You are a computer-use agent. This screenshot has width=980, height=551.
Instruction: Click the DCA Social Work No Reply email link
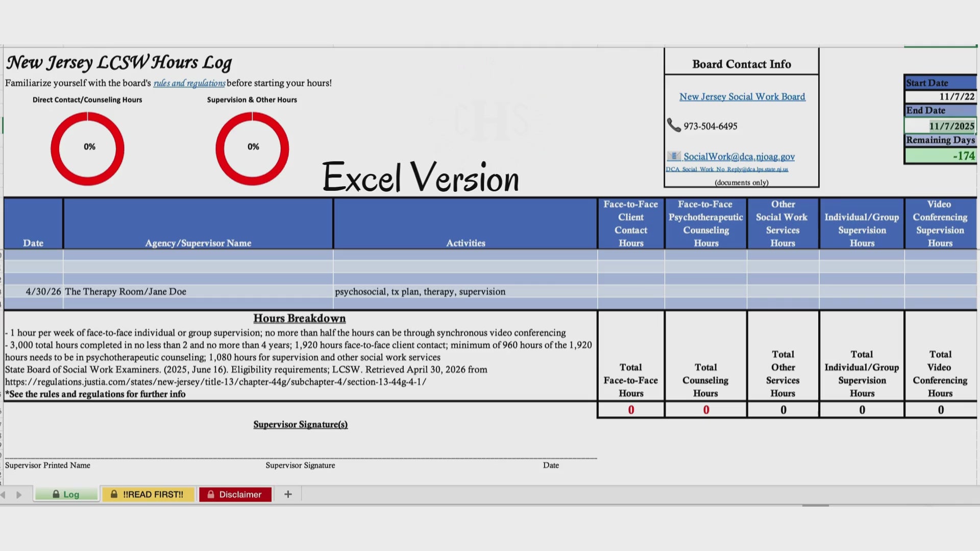(x=727, y=169)
